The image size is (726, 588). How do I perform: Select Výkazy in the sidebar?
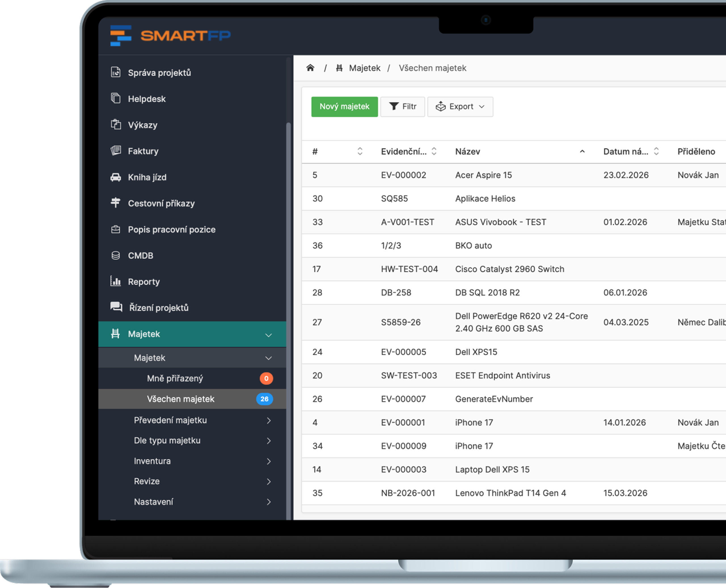click(142, 125)
